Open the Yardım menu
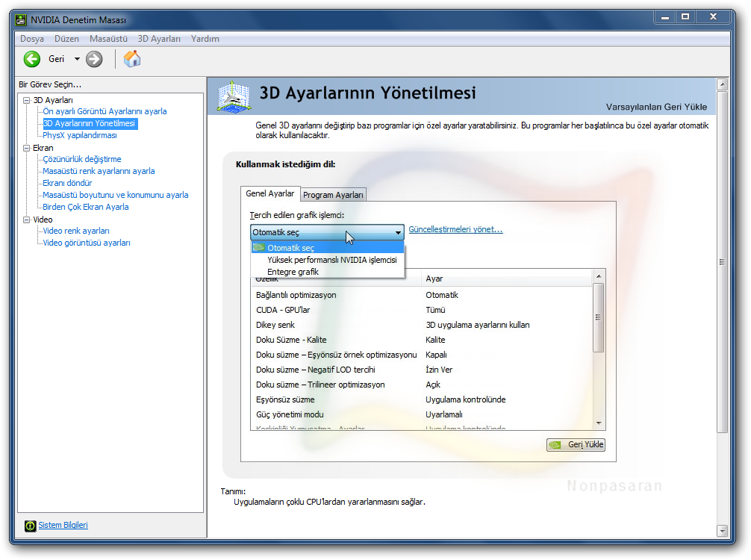This screenshot has width=751, height=560. (205, 39)
